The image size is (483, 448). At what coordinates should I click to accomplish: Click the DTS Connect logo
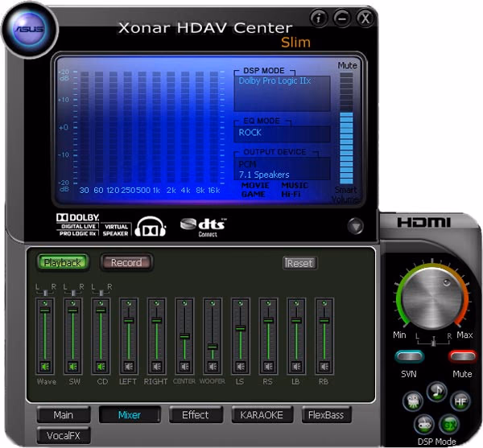click(x=204, y=228)
